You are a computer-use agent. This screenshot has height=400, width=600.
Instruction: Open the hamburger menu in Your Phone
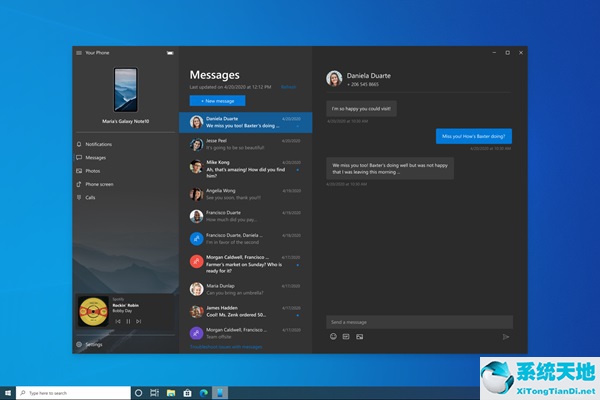79,53
